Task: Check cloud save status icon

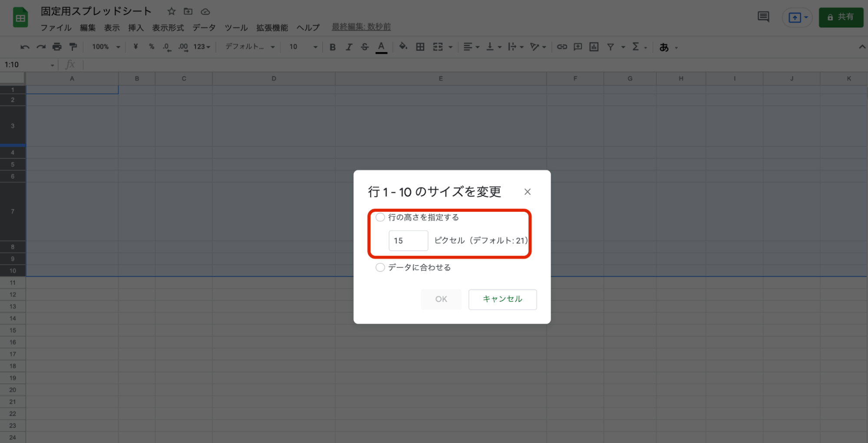Action: pyautogui.click(x=205, y=12)
